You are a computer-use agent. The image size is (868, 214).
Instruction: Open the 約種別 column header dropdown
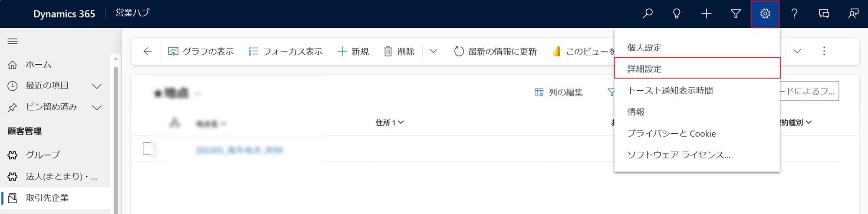[796, 122]
